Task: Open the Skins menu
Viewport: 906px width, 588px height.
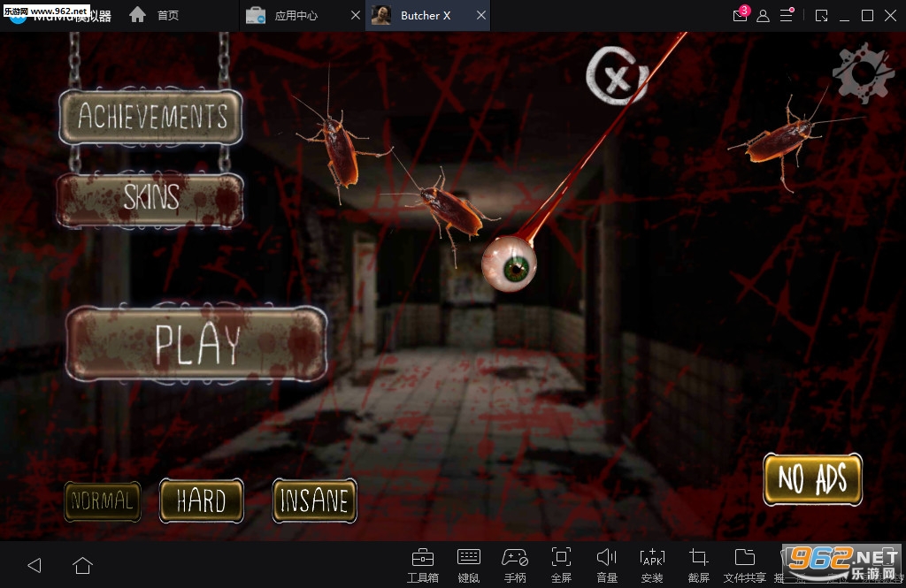Action: tap(150, 198)
